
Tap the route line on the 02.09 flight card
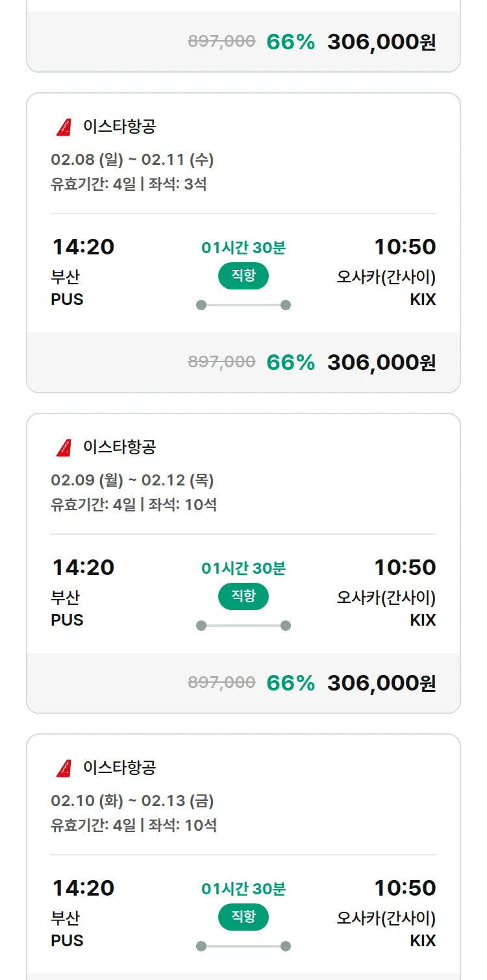point(243,626)
